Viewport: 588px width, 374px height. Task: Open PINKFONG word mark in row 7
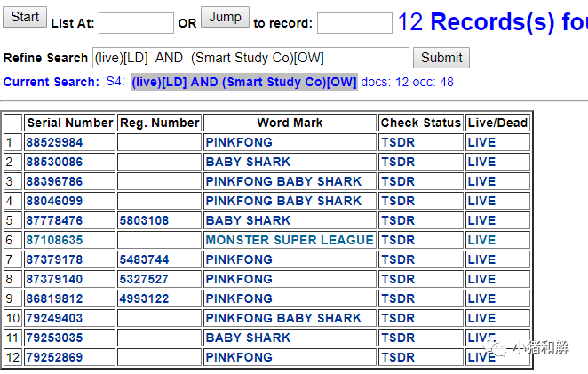[x=239, y=259]
